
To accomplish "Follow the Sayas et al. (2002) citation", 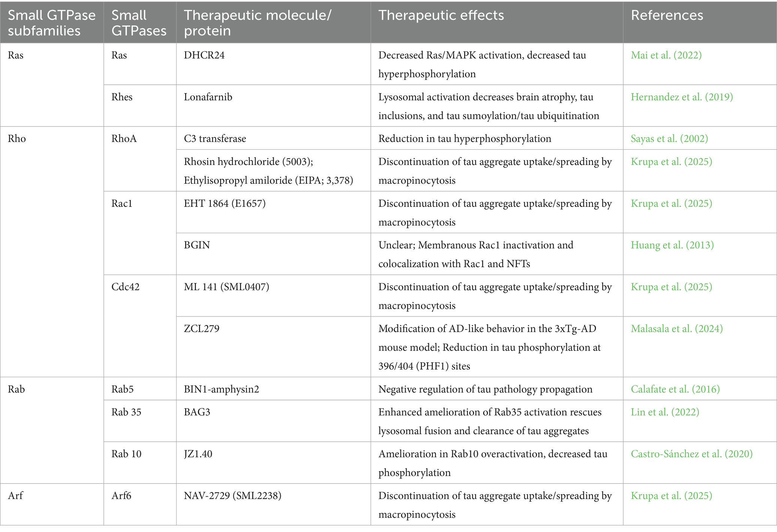I will coord(669,138).
